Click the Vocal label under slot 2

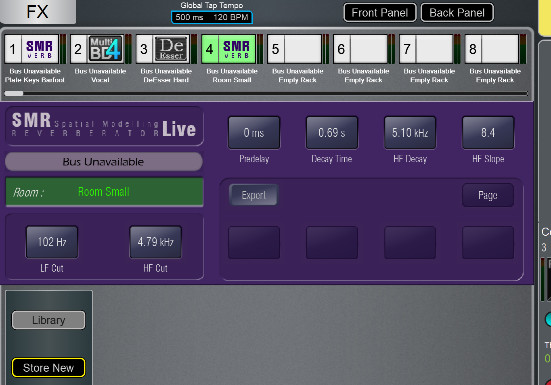click(x=101, y=80)
